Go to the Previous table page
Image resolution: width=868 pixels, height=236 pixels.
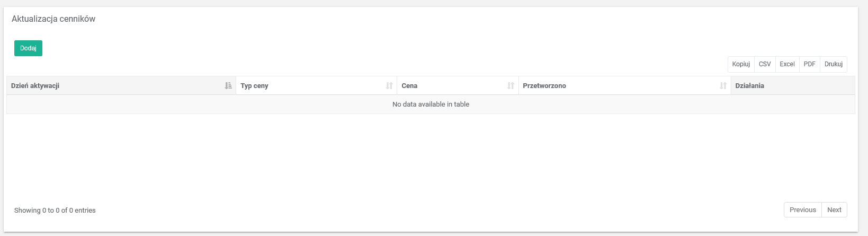click(802, 210)
